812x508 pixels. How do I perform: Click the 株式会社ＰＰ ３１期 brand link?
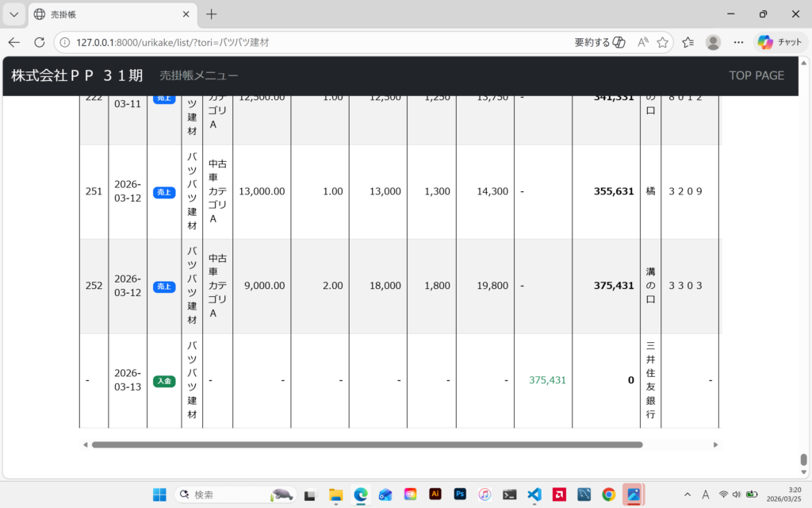(x=77, y=75)
